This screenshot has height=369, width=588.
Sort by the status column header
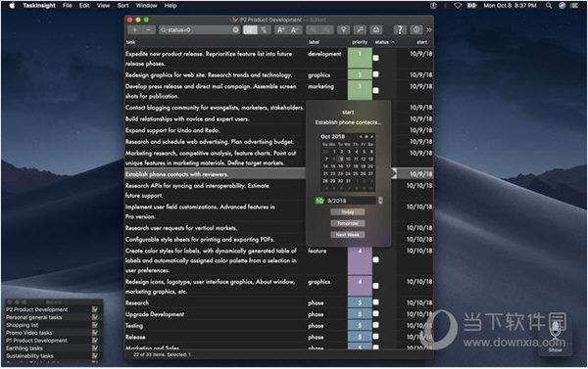[x=384, y=42]
